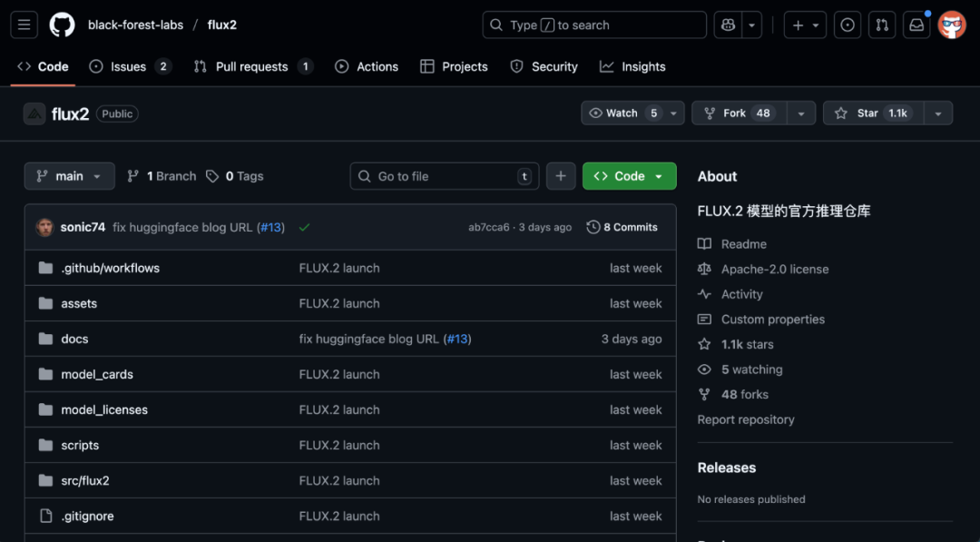980x542 pixels.
Task: Open the main branch selector dropdown
Action: pyautogui.click(x=69, y=175)
